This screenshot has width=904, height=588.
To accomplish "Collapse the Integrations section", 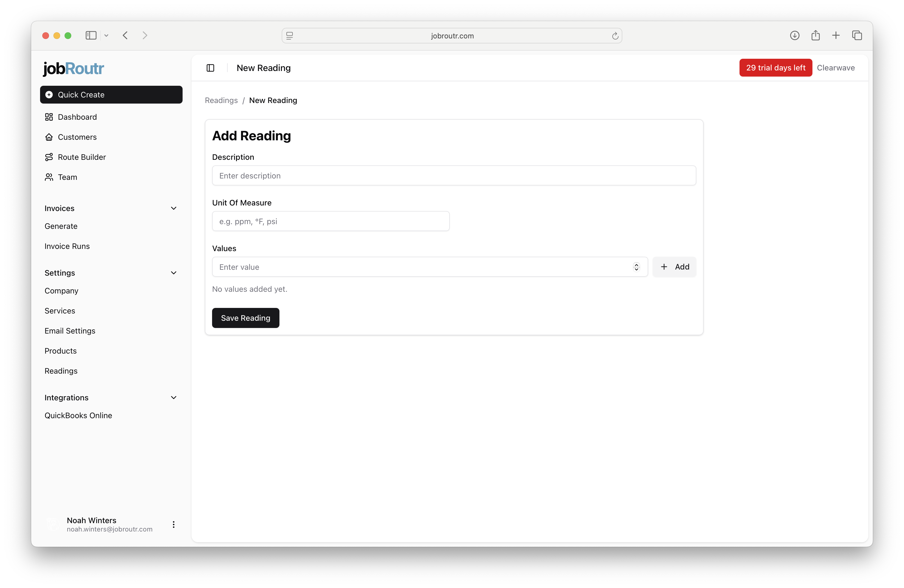I will pos(174,397).
